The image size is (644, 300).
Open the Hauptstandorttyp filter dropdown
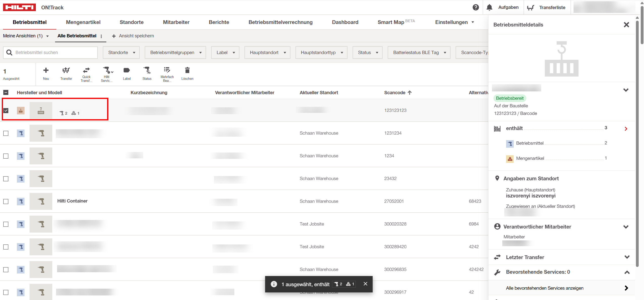(321, 53)
